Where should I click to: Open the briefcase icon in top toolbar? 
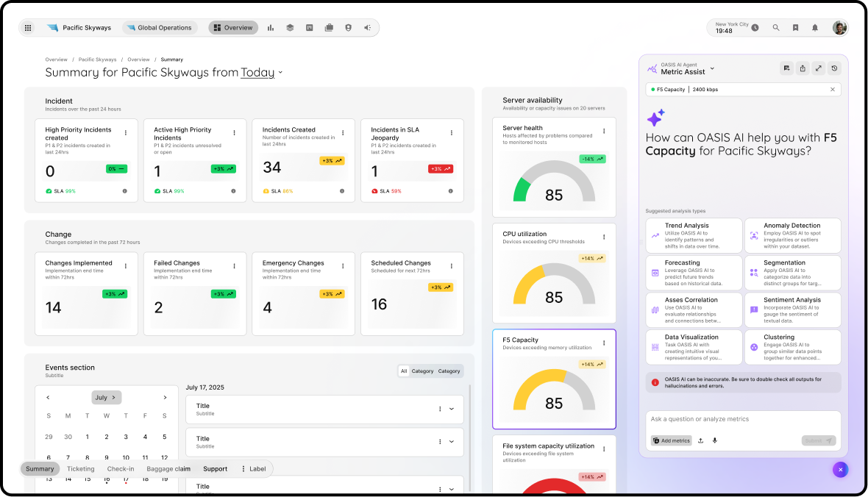coord(329,28)
